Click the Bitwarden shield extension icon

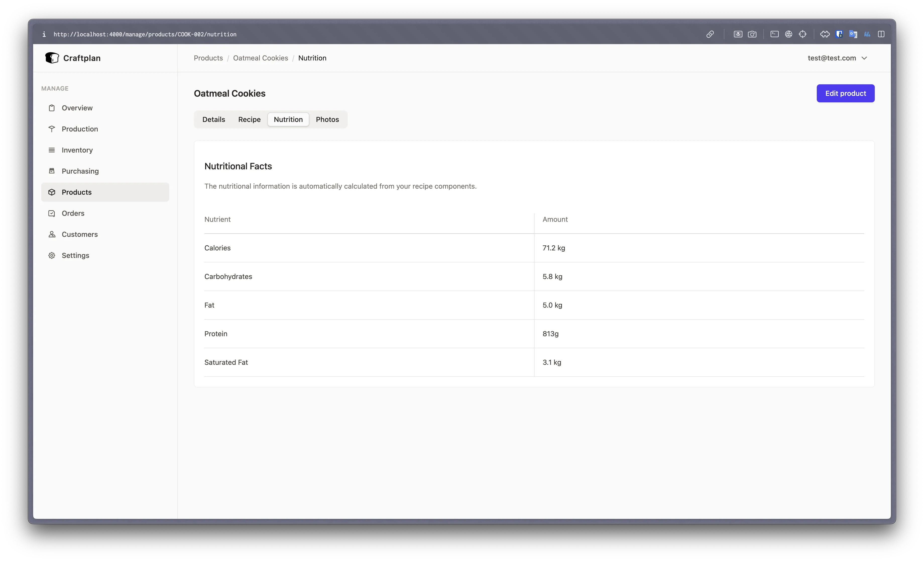pyautogui.click(x=839, y=34)
